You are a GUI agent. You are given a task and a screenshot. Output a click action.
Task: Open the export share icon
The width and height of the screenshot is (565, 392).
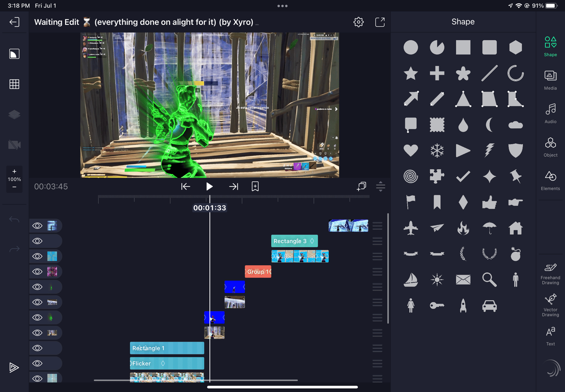[x=380, y=22]
